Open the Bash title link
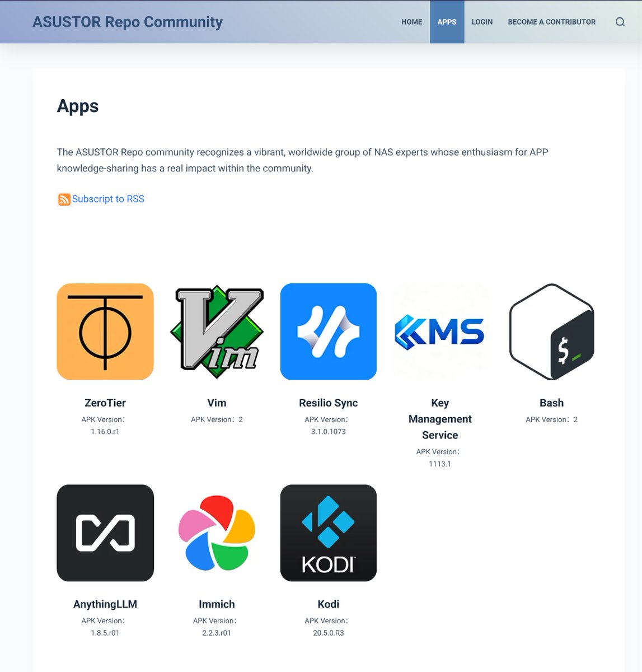Viewport: 642px width, 672px height. coord(551,403)
